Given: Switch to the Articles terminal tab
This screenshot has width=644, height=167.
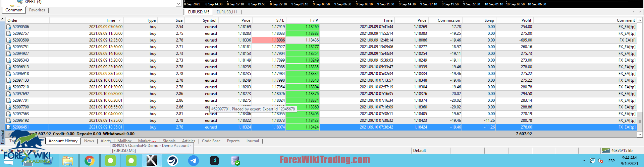Looking at the screenshot, I should [189, 141].
